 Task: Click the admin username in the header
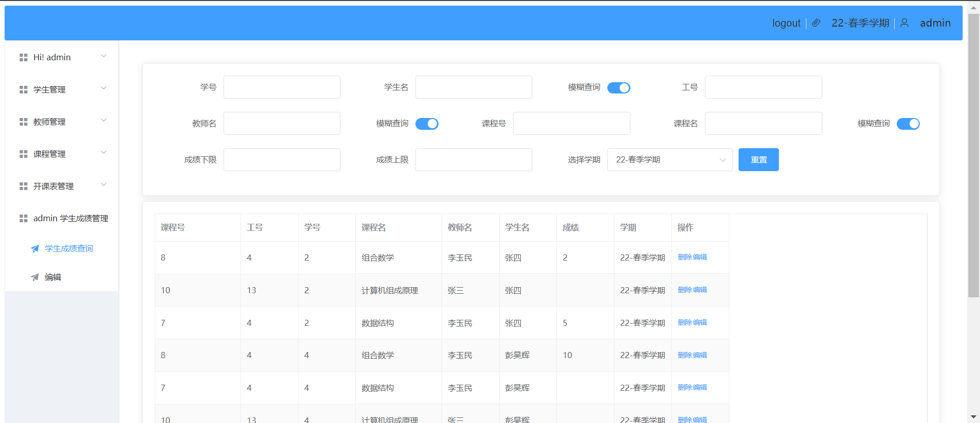(x=935, y=23)
